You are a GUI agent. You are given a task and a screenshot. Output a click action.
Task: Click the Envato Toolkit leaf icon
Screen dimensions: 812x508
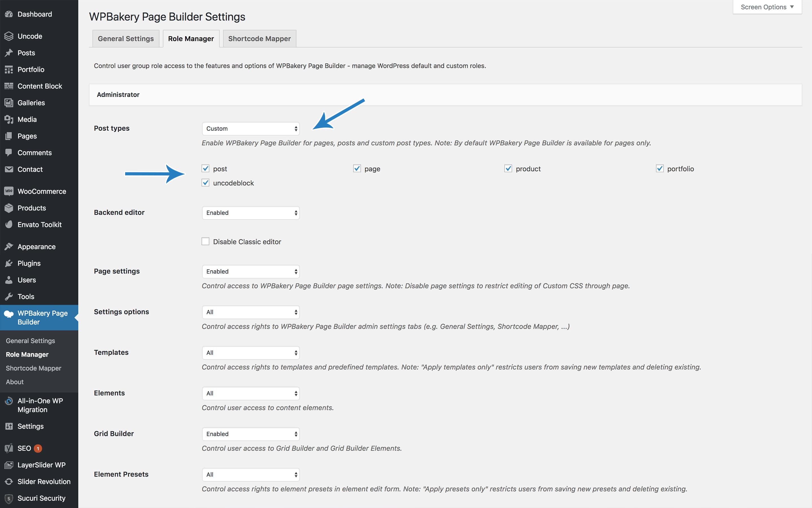[9, 225]
